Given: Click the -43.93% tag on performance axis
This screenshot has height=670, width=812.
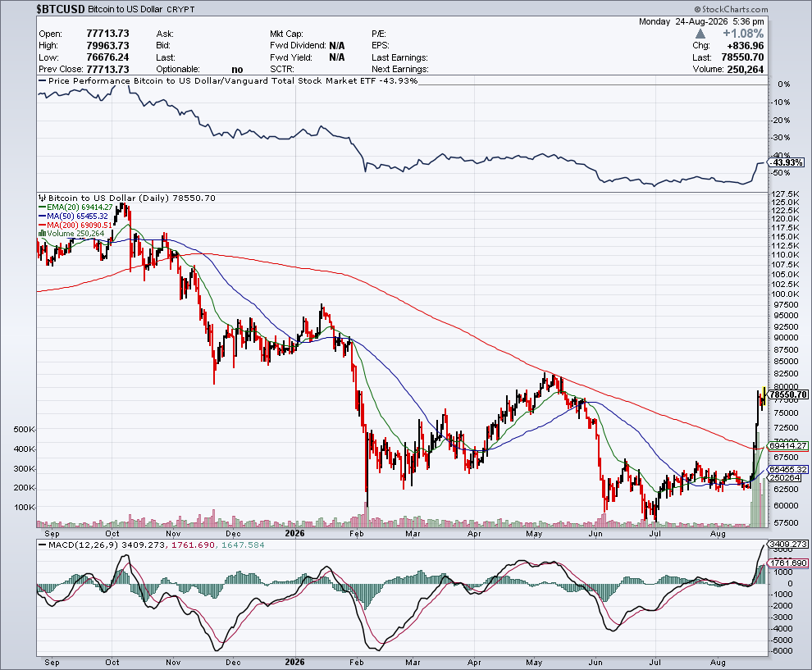Looking at the screenshot, I should 787,162.
